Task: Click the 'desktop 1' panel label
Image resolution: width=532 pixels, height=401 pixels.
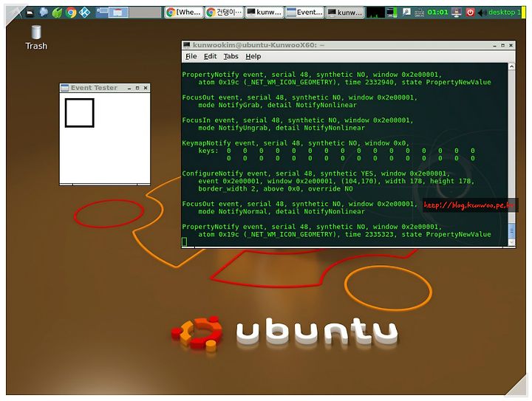Action: tap(504, 13)
